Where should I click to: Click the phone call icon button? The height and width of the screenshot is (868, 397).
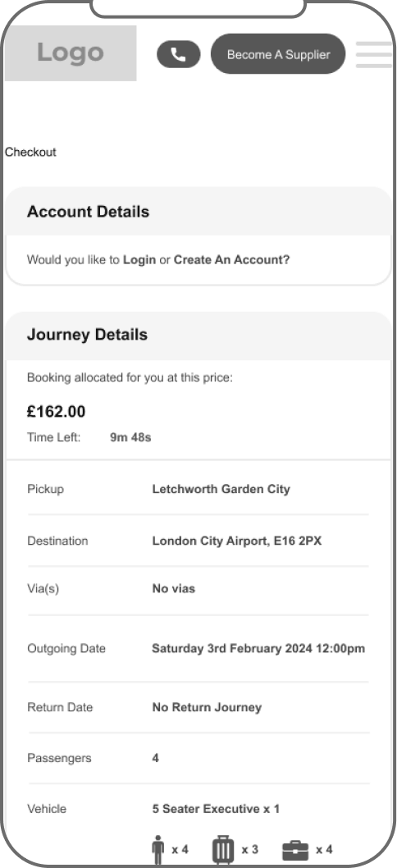click(x=178, y=54)
